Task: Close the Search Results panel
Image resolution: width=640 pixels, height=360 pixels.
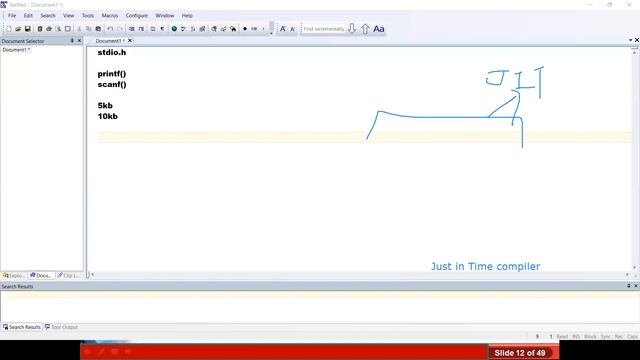Action: 636,286
